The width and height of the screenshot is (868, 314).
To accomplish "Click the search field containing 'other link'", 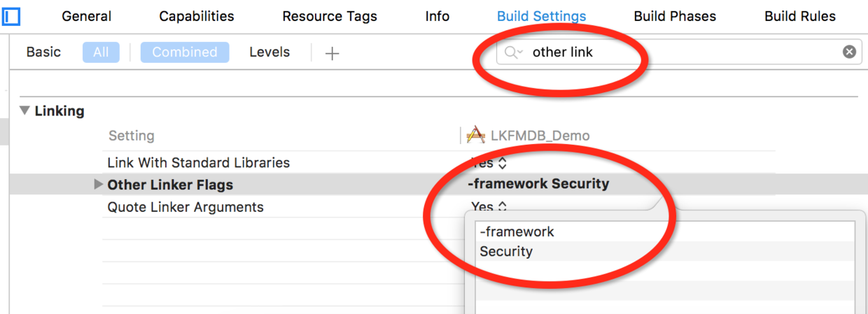I will [672, 52].
